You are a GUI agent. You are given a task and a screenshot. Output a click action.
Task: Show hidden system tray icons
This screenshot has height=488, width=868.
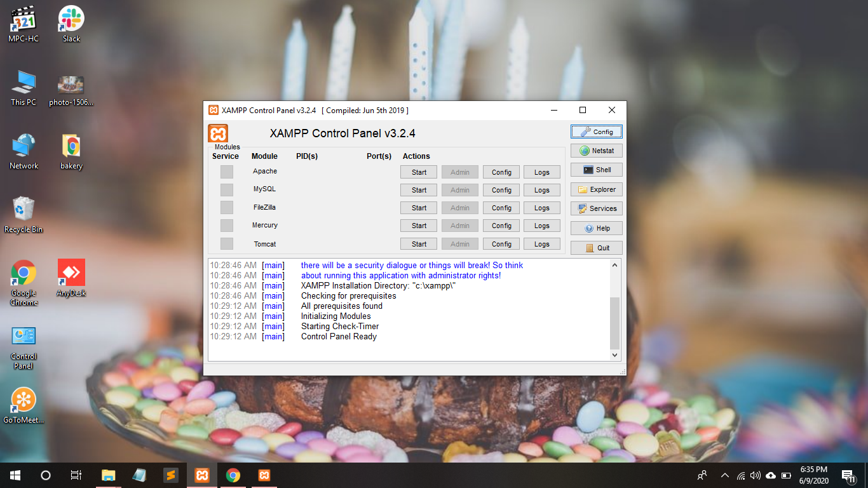click(725, 475)
